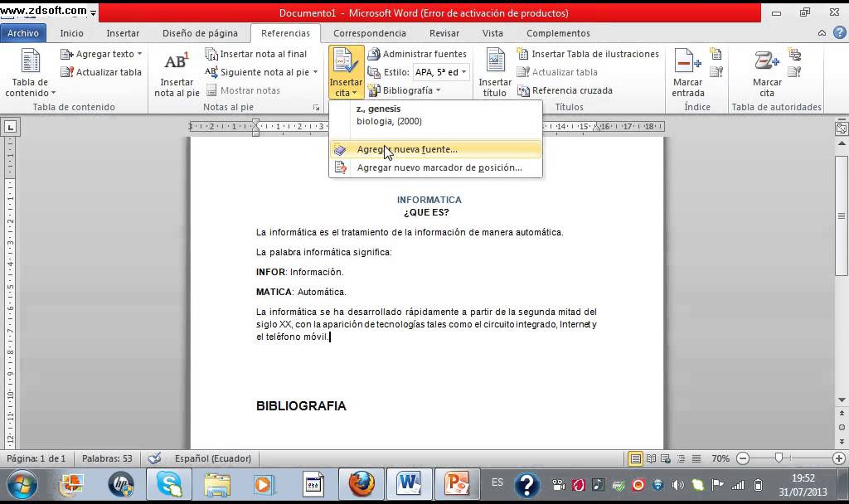Image resolution: width=849 pixels, height=504 pixels.
Task: Click the Insertar tabla de autoridades icon
Action: [795, 54]
